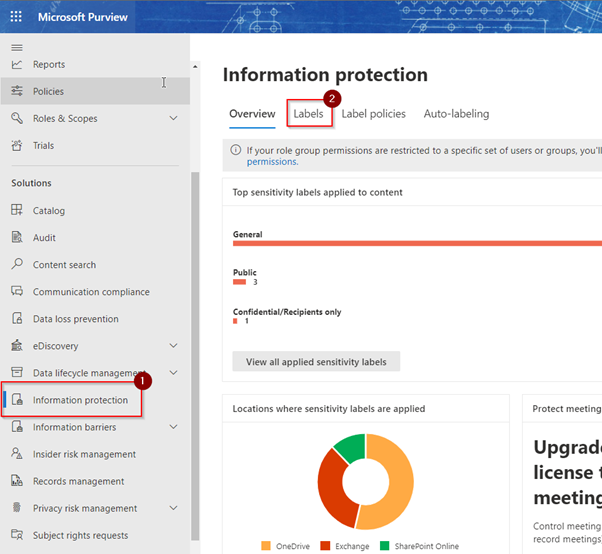
Task: Expand the Privacy risk management chevron
Action: (x=173, y=508)
